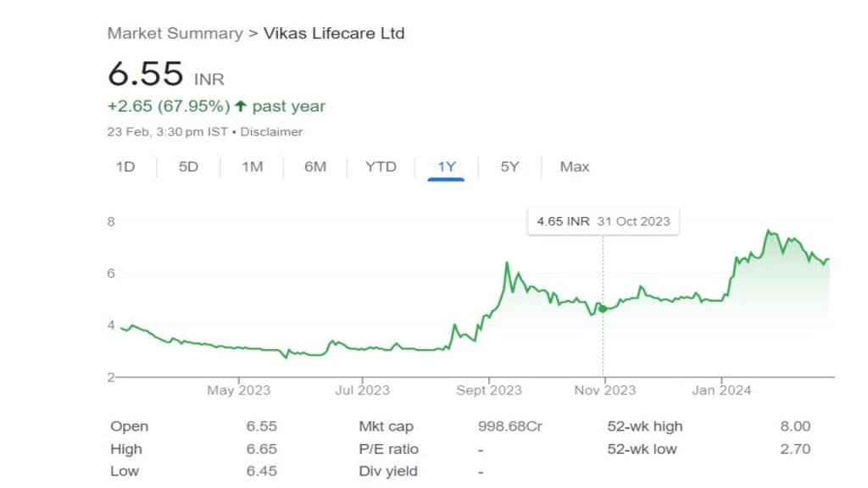Switch to the 5Y chart view

(509, 167)
